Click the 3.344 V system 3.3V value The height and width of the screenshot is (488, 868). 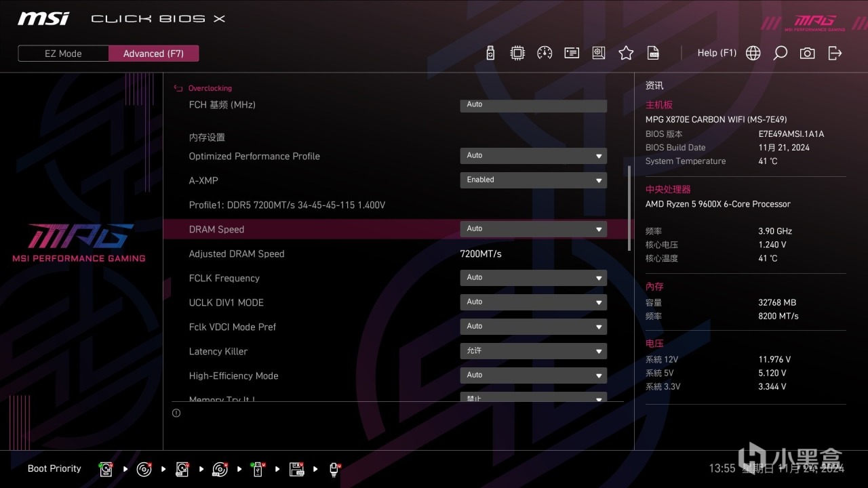(772, 387)
